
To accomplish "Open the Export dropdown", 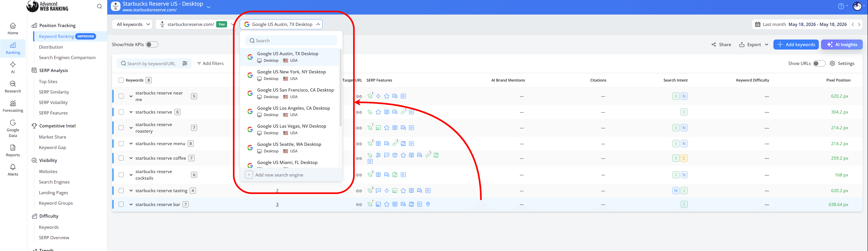I will coord(753,45).
